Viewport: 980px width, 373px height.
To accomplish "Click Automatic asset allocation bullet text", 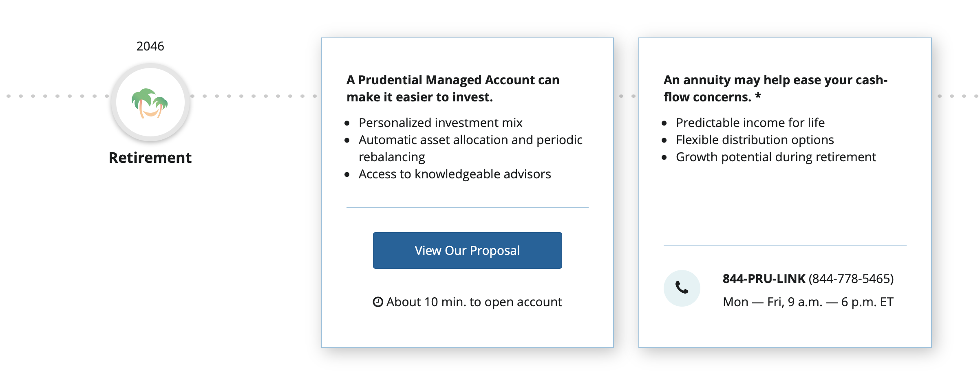I will (470, 148).
